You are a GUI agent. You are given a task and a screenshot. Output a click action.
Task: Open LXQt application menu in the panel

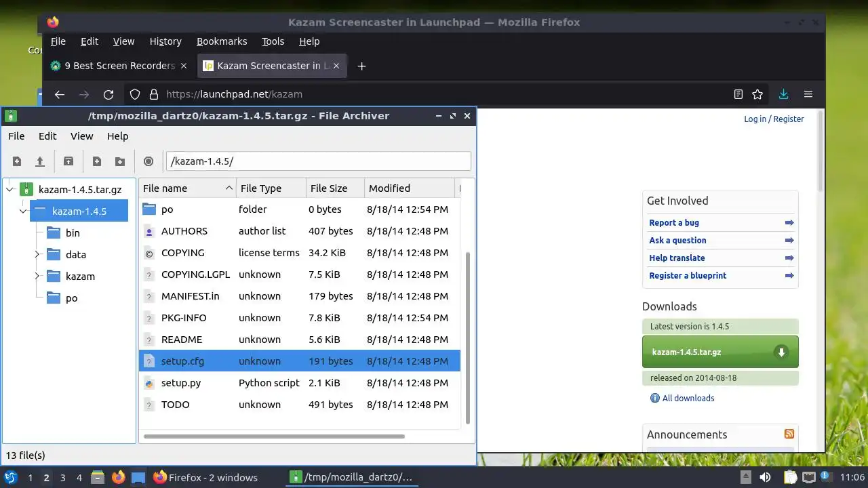coord(11,477)
